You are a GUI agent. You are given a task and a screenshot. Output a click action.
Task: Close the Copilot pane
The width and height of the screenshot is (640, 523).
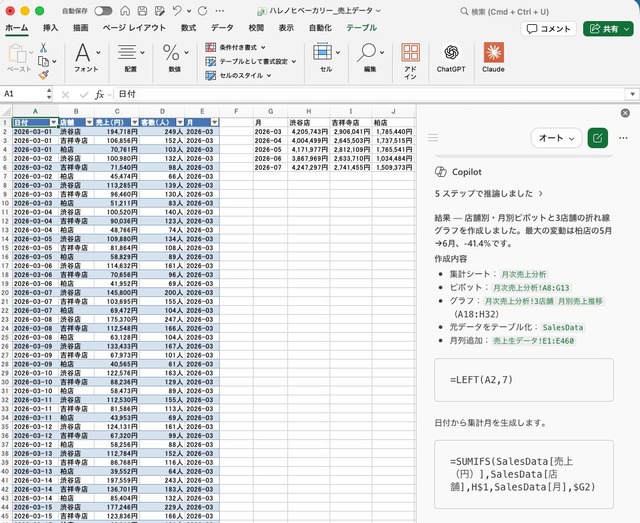click(625, 113)
